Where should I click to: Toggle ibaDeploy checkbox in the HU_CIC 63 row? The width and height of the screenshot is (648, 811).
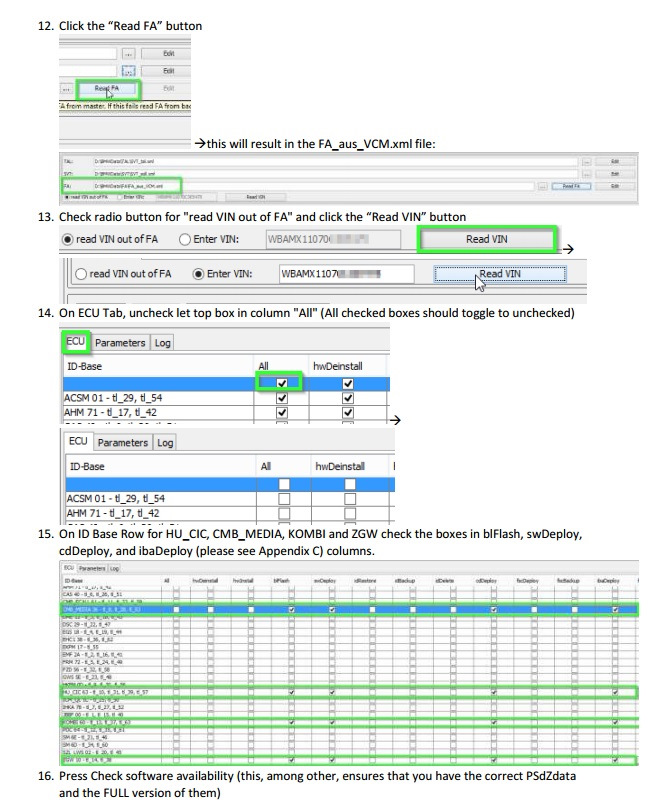tap(615, 692)
